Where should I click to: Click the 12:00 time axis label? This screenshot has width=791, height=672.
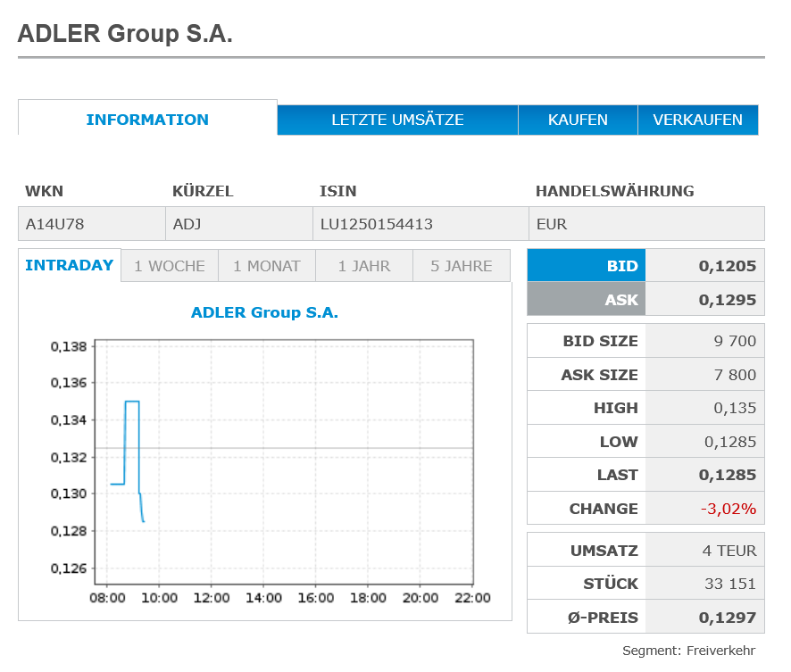click(x=212, y=598)
